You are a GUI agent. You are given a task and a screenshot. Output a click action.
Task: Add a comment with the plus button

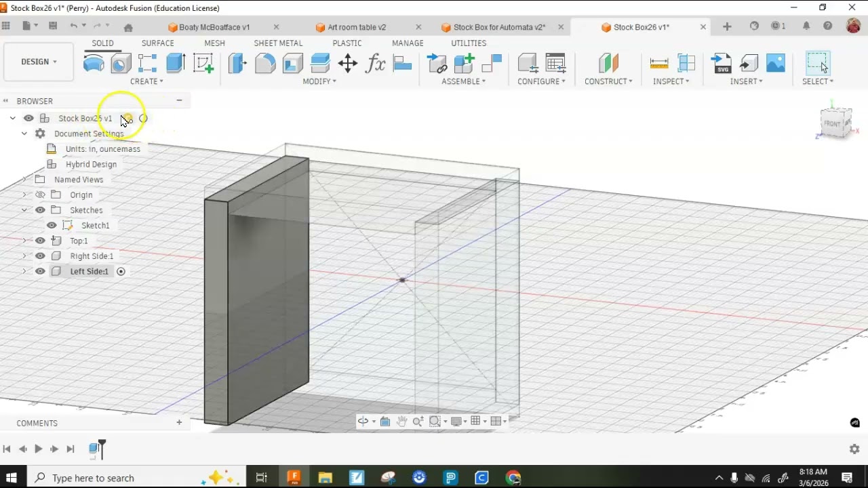click(179, 423)
